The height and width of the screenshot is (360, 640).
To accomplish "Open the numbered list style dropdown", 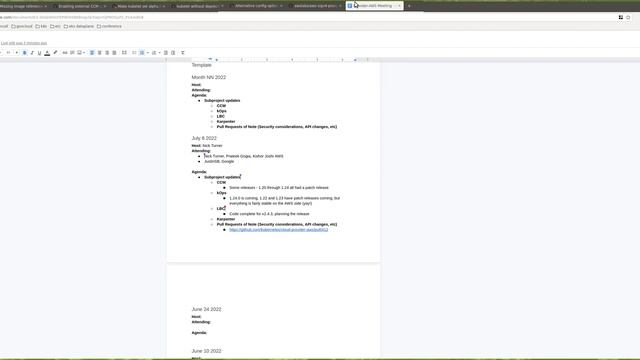I will coord(159,53).
